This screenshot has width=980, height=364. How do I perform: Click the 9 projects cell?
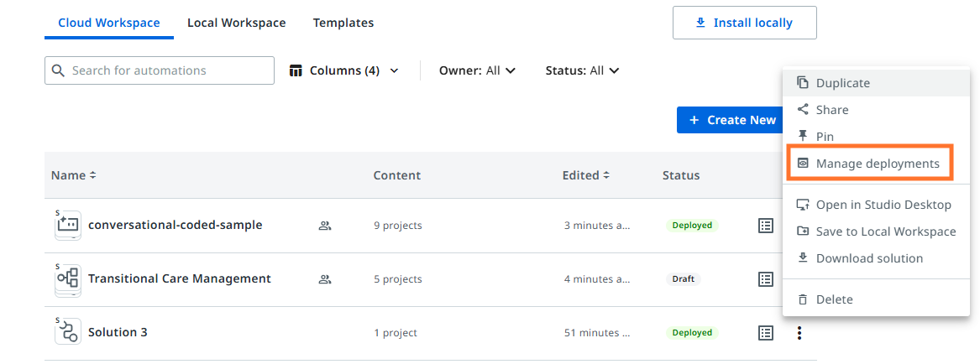click(x=397, y=226)
